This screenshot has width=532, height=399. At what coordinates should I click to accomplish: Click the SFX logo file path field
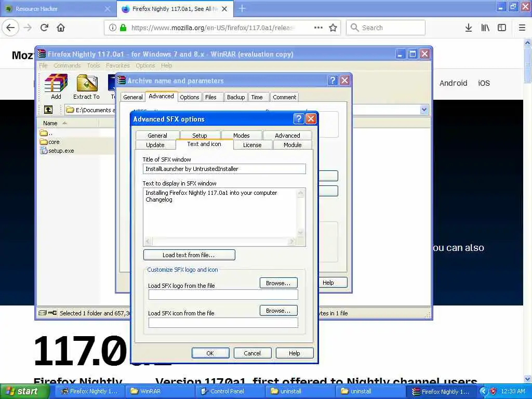tap(223, 295)
